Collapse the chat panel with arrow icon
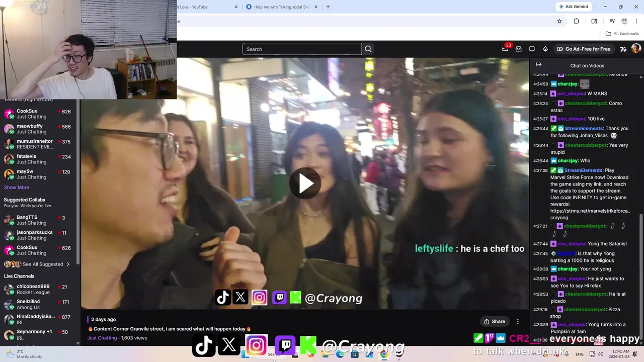This screenshot has height=362, width=644. (x=538, y=65)
